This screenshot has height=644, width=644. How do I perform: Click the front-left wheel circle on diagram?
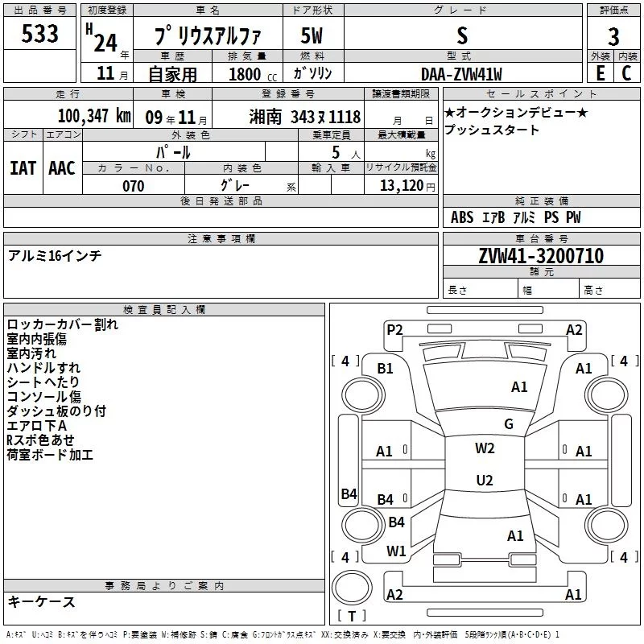pos(363,395)
